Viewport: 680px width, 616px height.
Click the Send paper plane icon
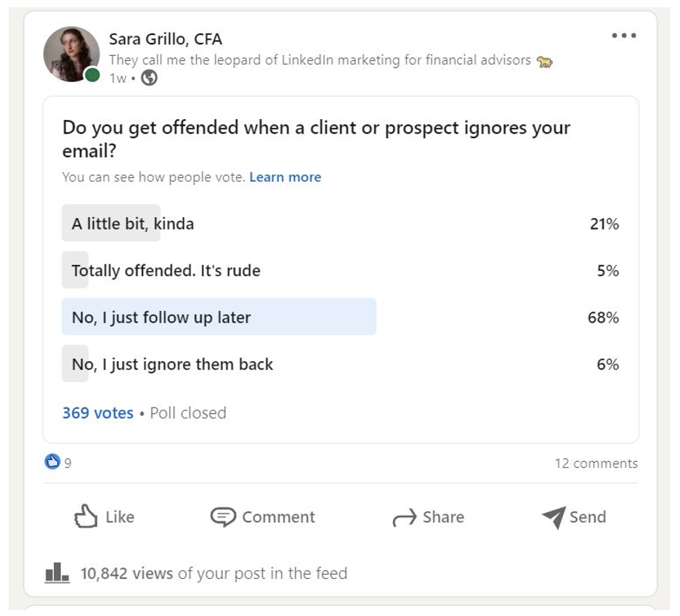(x=554, y=517)
